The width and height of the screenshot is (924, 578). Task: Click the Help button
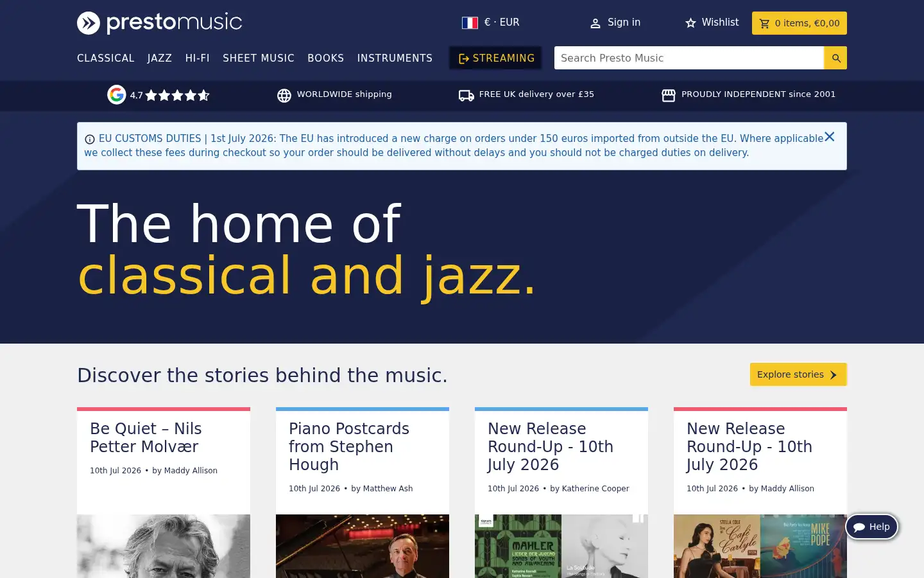(x=872, y=527)
